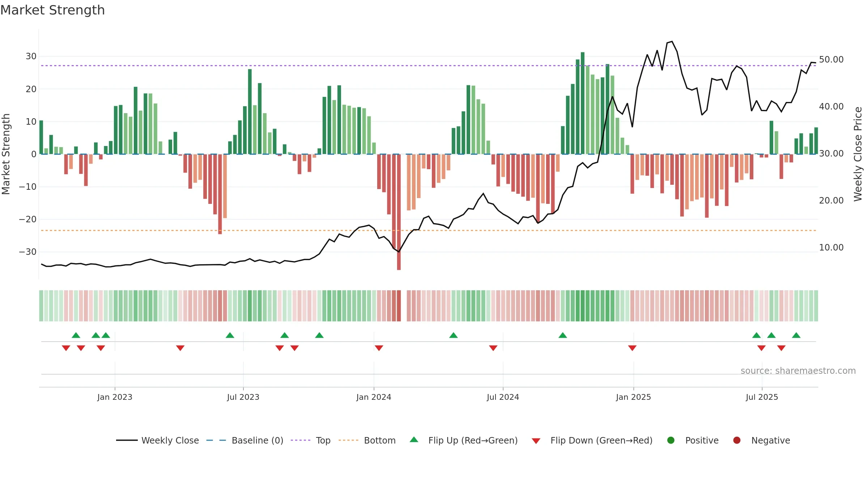Click the blue dashed Baseline sample in legend
The height and width of the screenshot is (488, 868).
point(216,440)
